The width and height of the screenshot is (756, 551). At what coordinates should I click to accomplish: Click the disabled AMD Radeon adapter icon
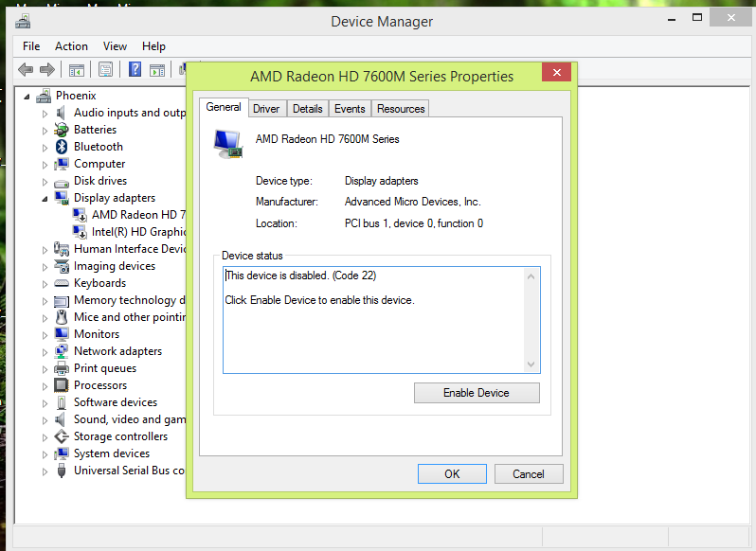[x=80, y=215]
